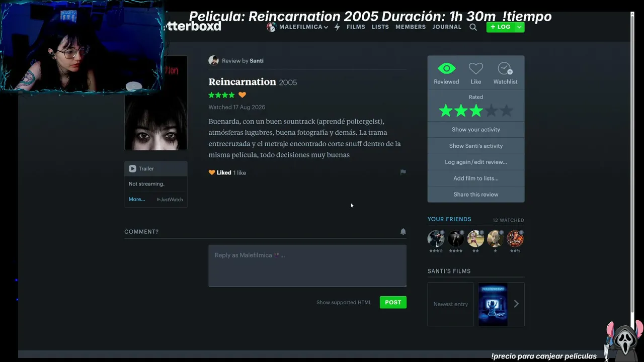
Task: Click the play icon next to Trailer
Action: (x=132, y=168)
